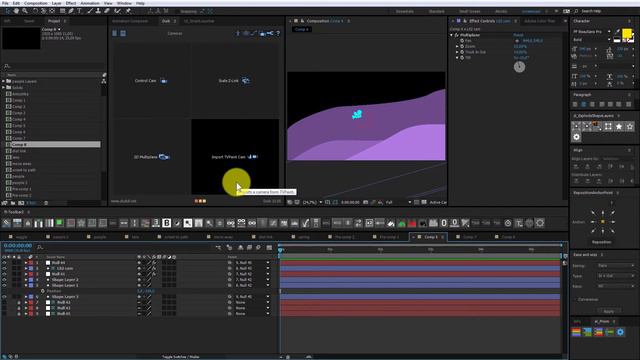Click the Import TVPaint Cam button
This screenshot has width=640, height=360.
pyautogui.click(x=235, y=157)
